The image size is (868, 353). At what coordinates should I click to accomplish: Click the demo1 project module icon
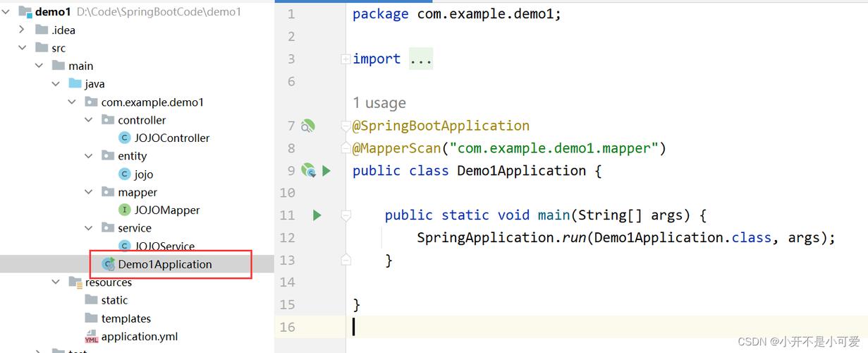25,12
